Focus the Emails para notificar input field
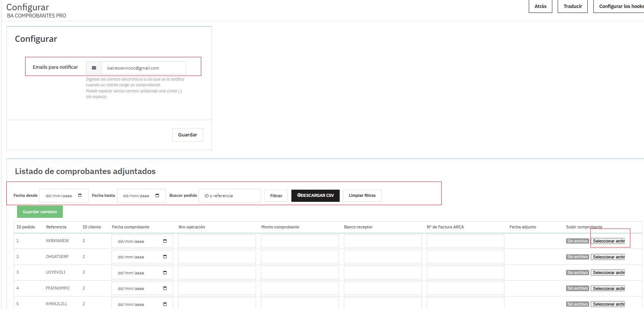The height and width of the screenshot is (309, 644). coord(143,68)
